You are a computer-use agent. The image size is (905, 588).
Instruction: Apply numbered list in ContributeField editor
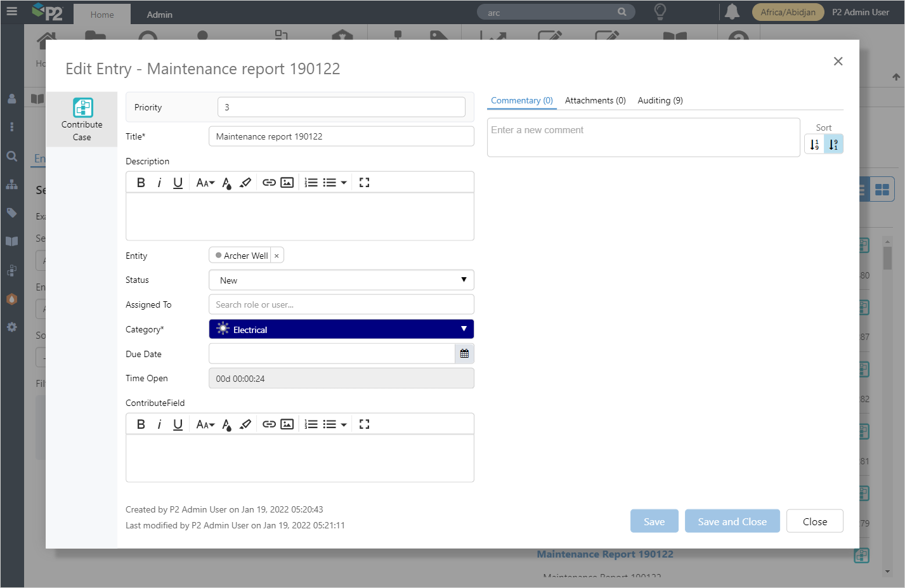pos(311,424)
